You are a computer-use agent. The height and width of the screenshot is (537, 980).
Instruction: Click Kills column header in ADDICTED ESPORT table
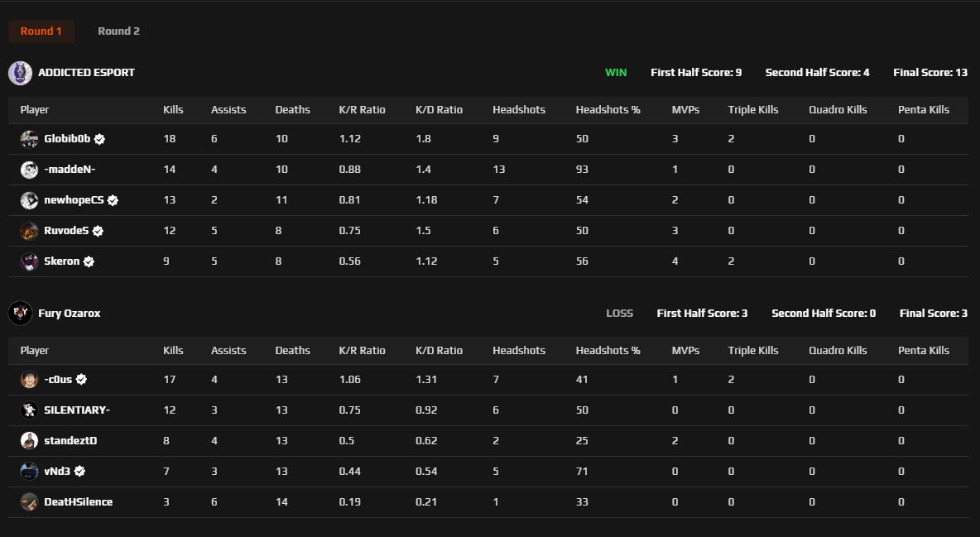click(173, 110)
